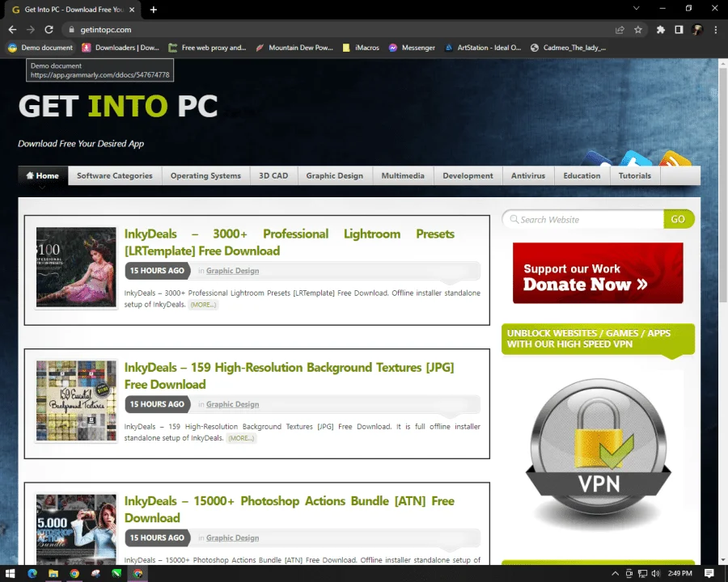Open the Windows Start menu
Screen dimensions: 728x582
pyautogui.click(x=11, y=573)
